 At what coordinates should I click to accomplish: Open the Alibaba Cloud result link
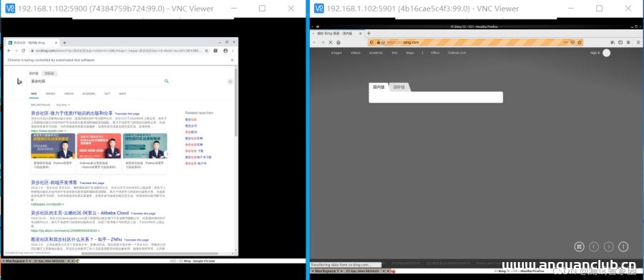click(79, 213)
